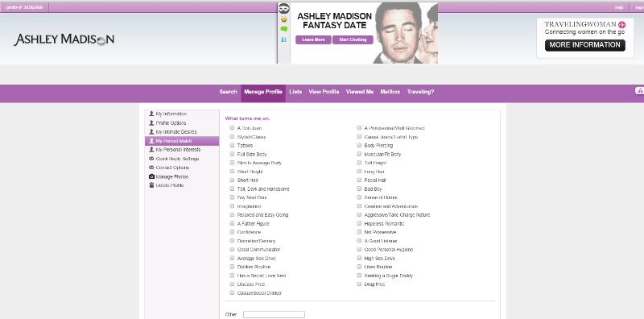Image resolution: width=644 pixels, height=319 pixels.
Task: Click the mask icon beside the banner
Action: (284, 8)
